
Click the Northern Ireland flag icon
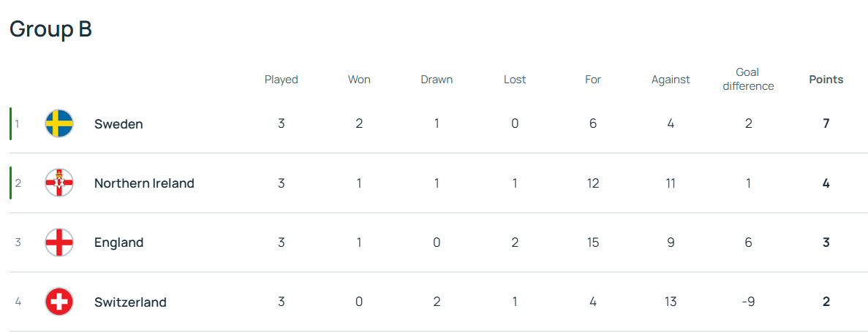click(59, 183)
